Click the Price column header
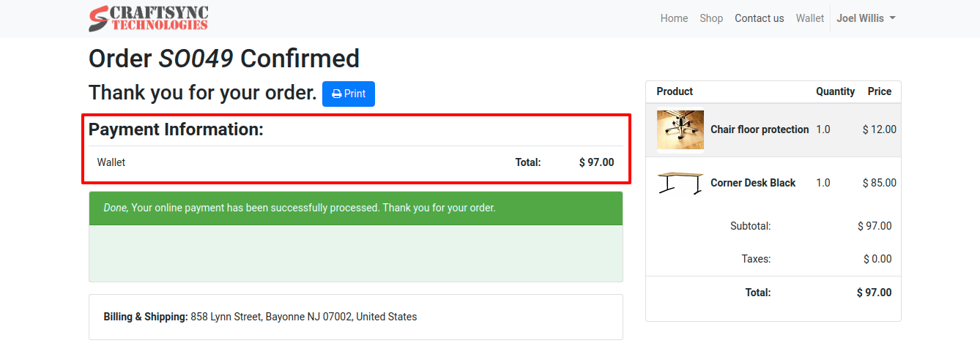This screenshot has width=980, height=354. click(879, 91)
